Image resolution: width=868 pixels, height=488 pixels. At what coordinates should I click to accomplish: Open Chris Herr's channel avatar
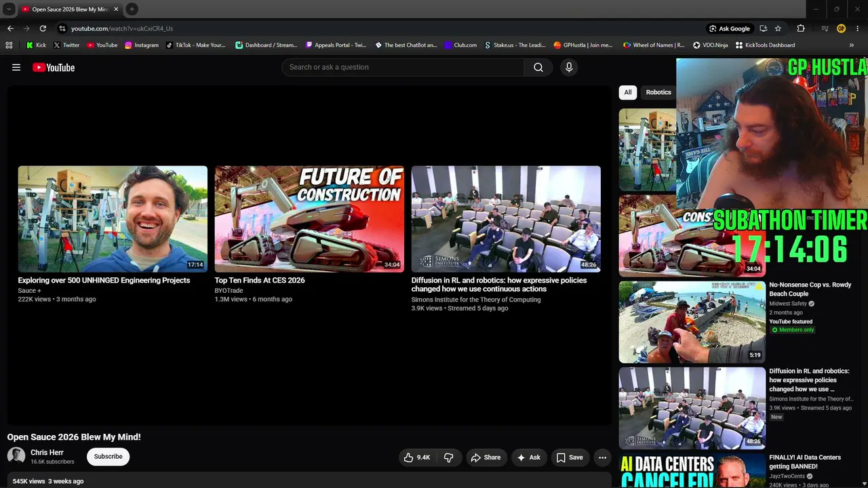point(16,456)
